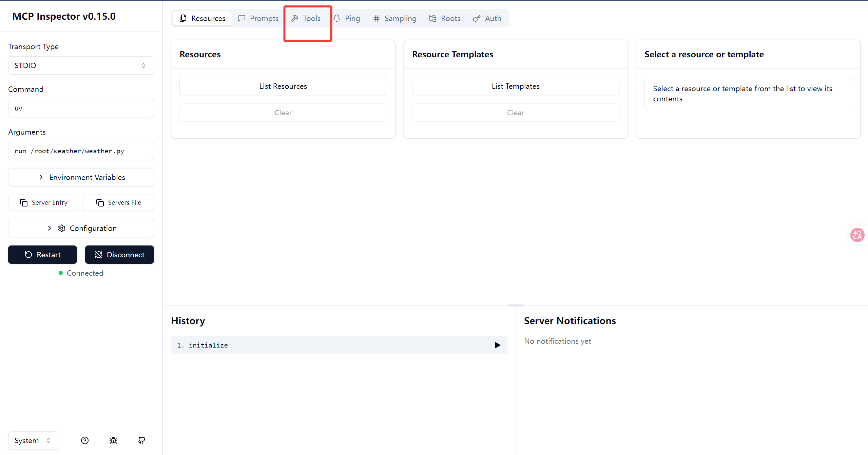The width and height of the screenshot is (868, 455).
Task: Switch to the Tools tab
Action: point(306,18)
